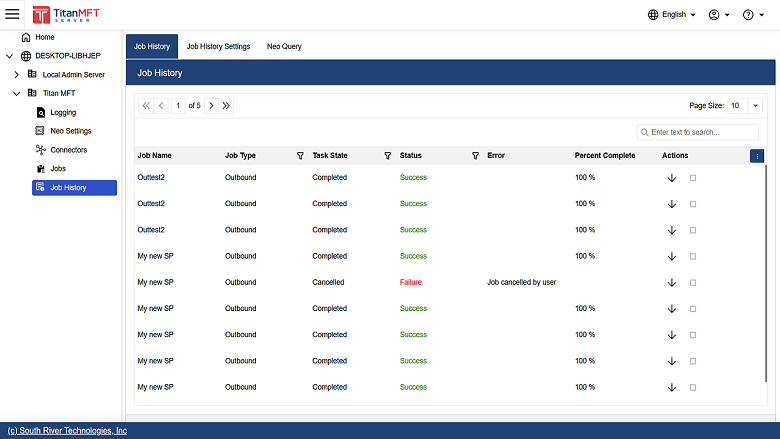Click download arrow for the cancelled job
This screenshot has height=439, width=780.
671,283
